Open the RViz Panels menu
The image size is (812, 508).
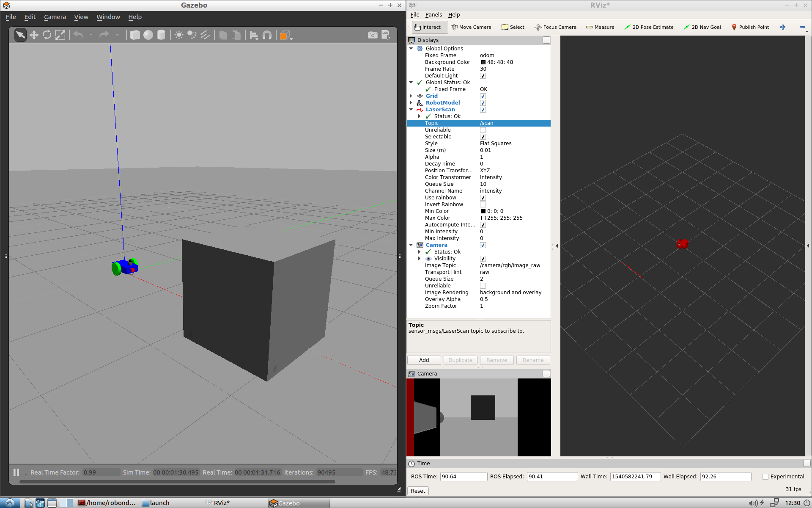433,15
